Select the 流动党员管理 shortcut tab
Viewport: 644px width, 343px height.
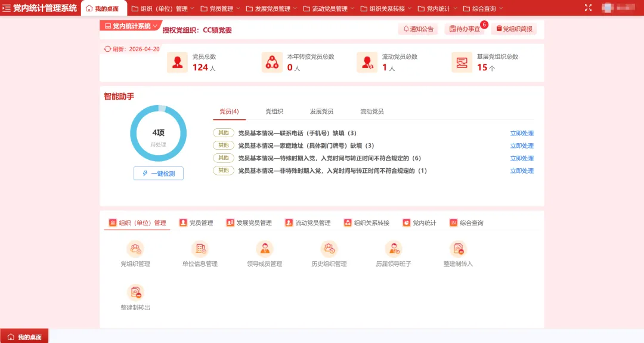308,223
